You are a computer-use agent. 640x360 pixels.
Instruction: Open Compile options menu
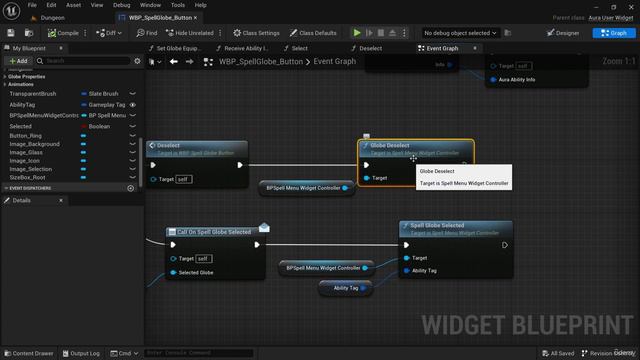tap(85, 33)
